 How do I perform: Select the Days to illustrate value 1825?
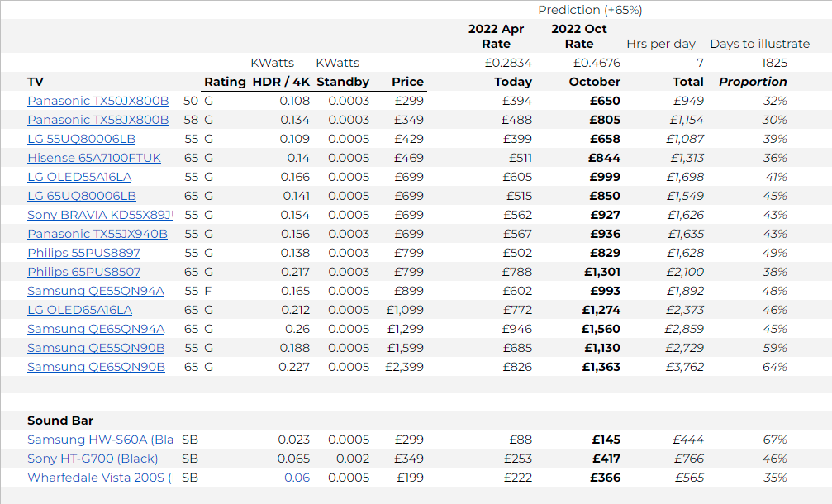coord(773,63)
